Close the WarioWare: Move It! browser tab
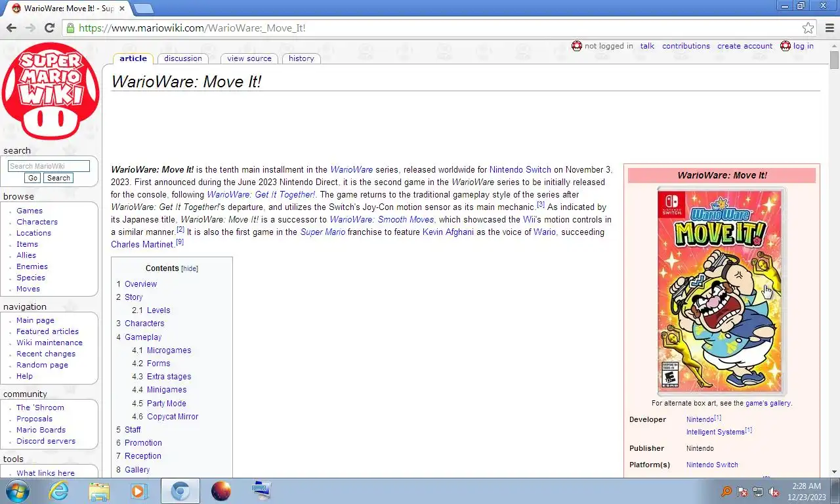The width and height of the screenshot is (840, 504). click(121, 9)
